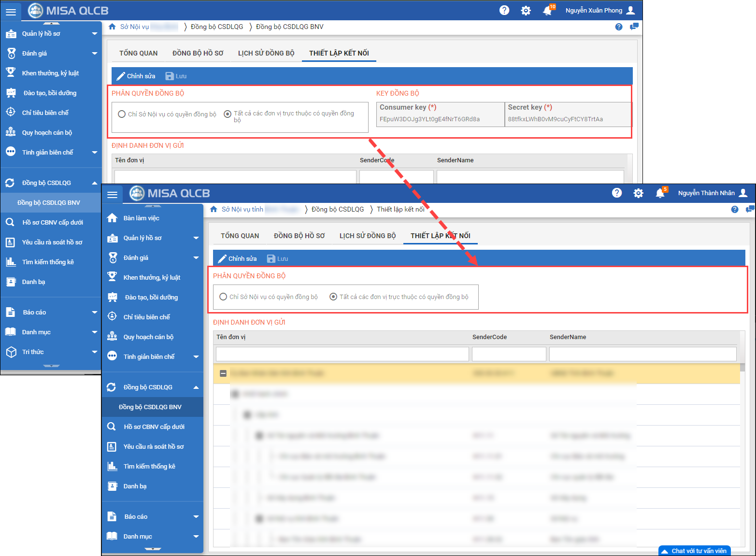756x556 pixels.
Task: Click Chỉnh sửa pencil in the front window
Action: coord(237,258)
